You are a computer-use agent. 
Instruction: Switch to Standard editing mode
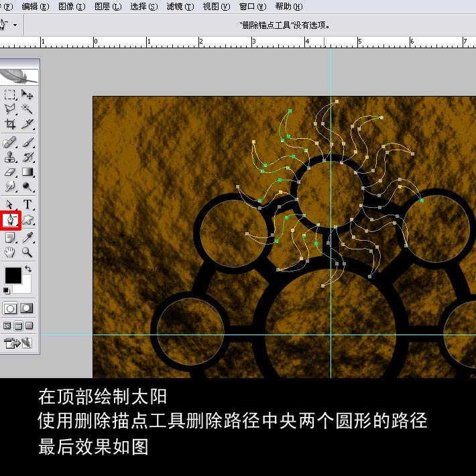click(10, 308)
